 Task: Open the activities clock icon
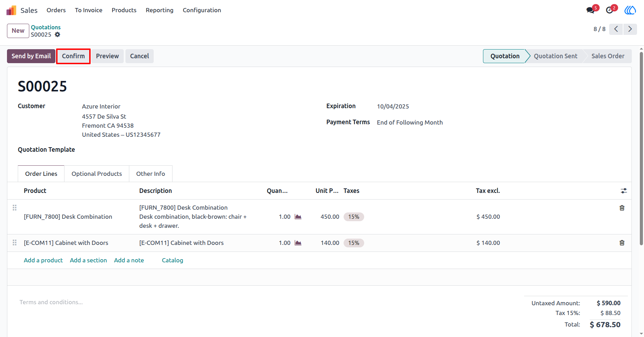coord(609,10)
